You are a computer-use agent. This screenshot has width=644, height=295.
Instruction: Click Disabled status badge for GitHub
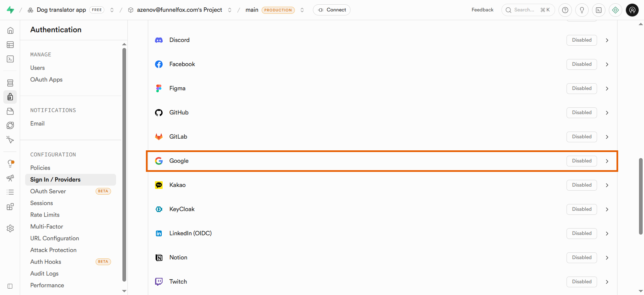click(x=582, y=113)
